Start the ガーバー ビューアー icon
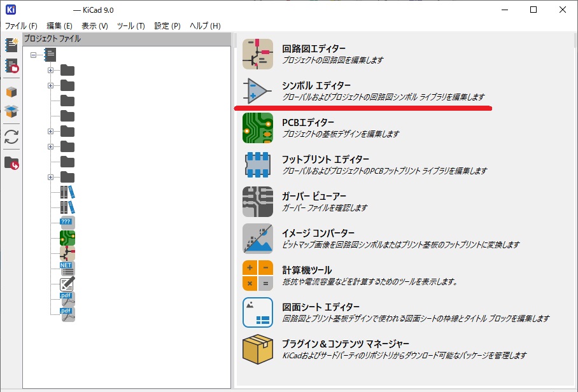This screenshot has width=578, height=392. point(257,202)
